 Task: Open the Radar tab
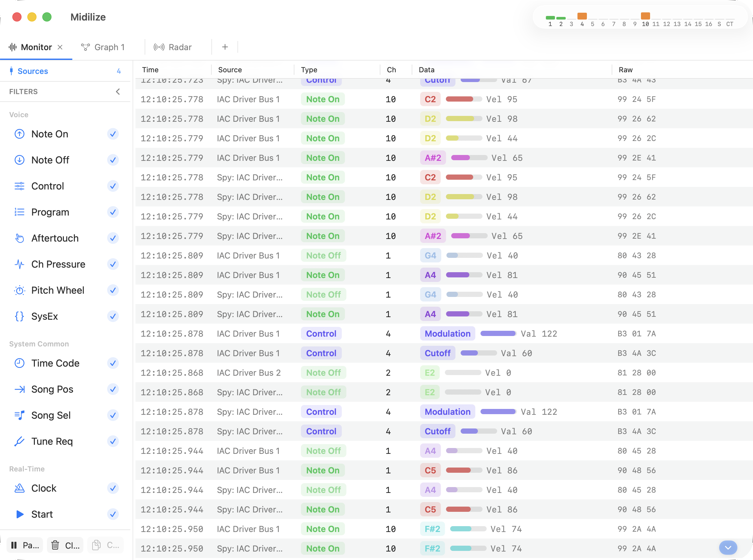tap(173, 47)
